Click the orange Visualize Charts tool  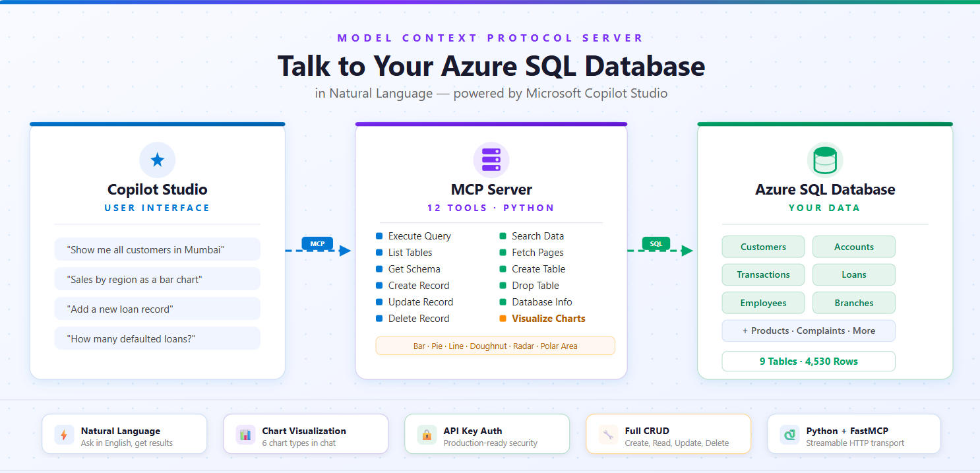click(548, 319)
